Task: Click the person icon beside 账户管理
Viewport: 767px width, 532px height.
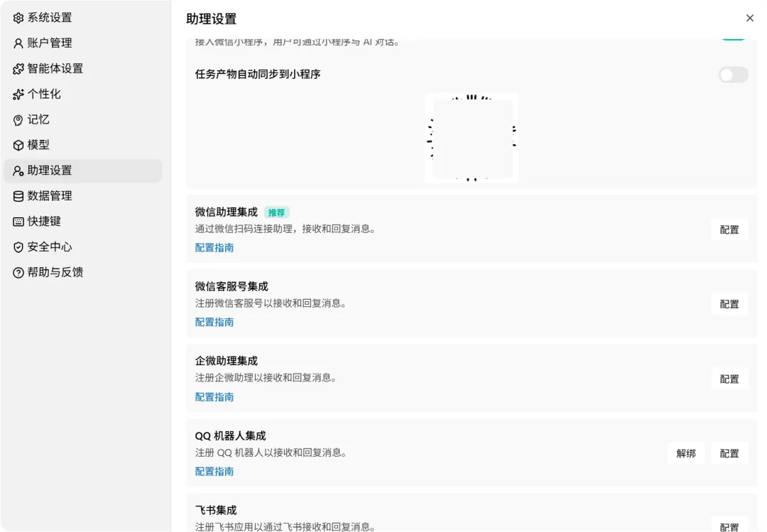Action: (18, 43)
